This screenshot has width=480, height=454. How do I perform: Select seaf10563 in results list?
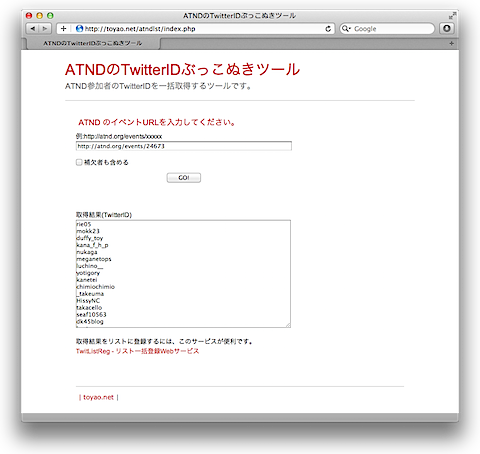click(91, 315)
